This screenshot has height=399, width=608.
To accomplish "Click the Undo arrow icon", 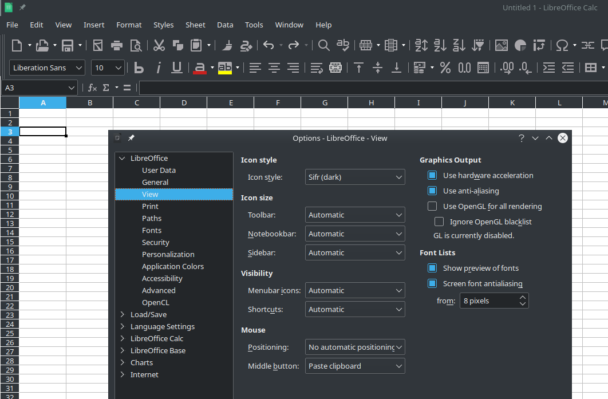I will click(268, 45).
